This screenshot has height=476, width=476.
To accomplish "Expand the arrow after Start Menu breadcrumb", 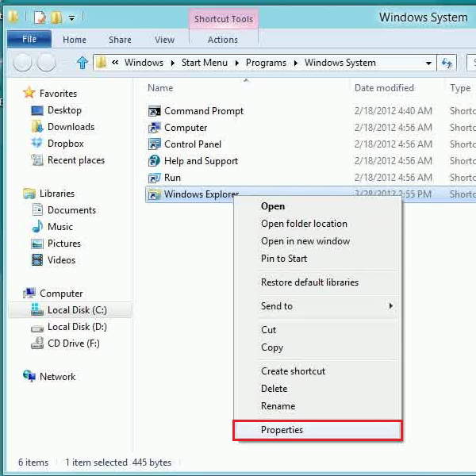I will 236,63.
